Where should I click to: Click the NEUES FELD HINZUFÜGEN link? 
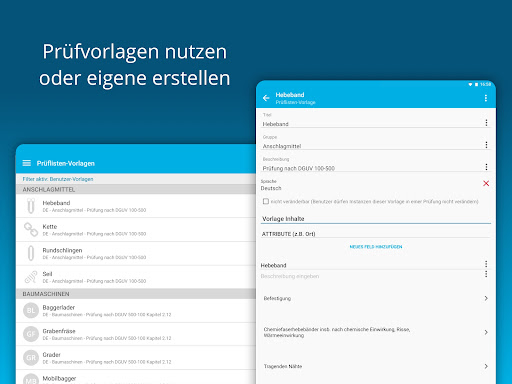pos(376,247)
